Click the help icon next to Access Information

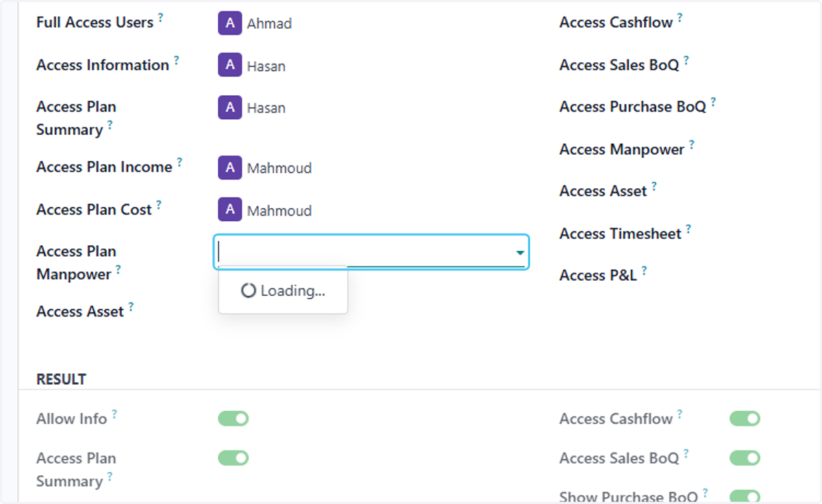[176, 60]
